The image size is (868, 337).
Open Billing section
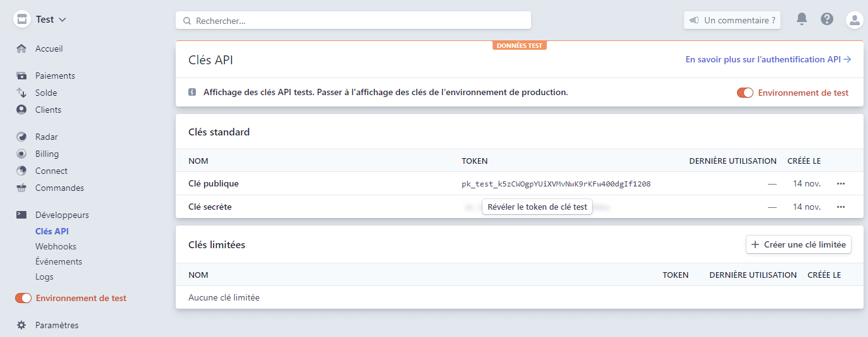pyautogui.click(x=47, y=154)
